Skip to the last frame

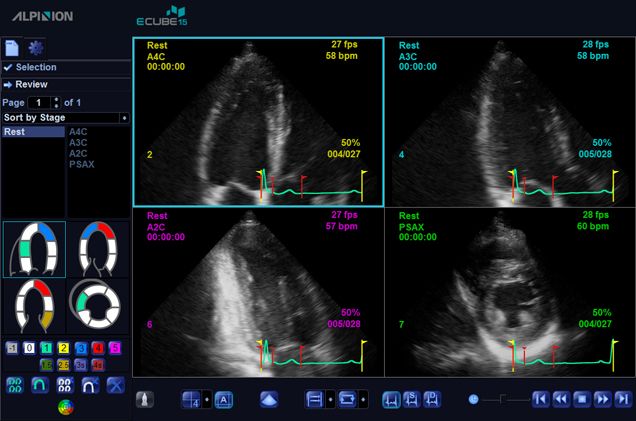point(623,399)
